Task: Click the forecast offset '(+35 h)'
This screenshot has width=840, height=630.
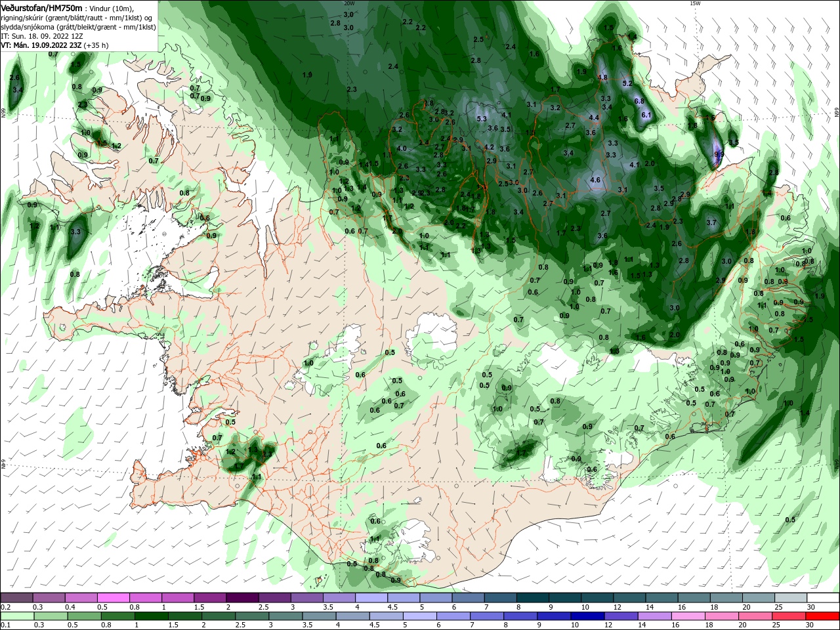Action: click(96, 45)
